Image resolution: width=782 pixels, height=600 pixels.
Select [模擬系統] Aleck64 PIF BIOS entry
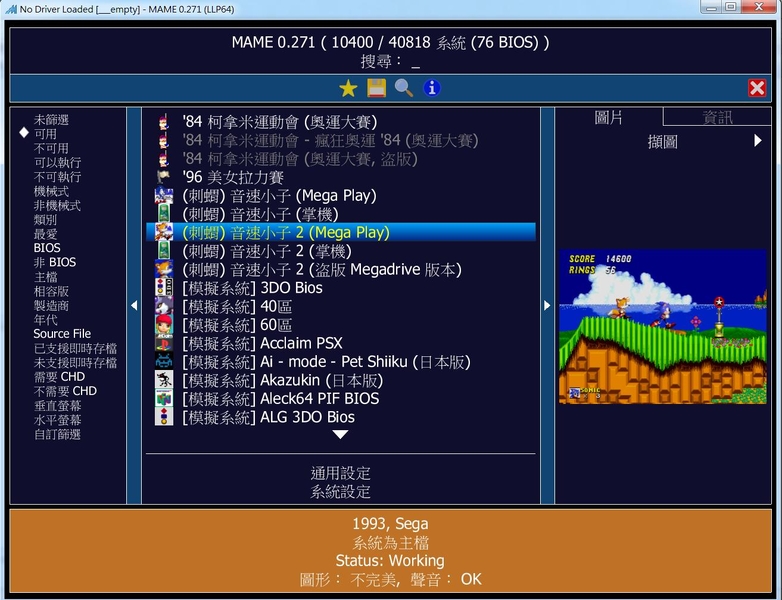click(x=341, y=399)
